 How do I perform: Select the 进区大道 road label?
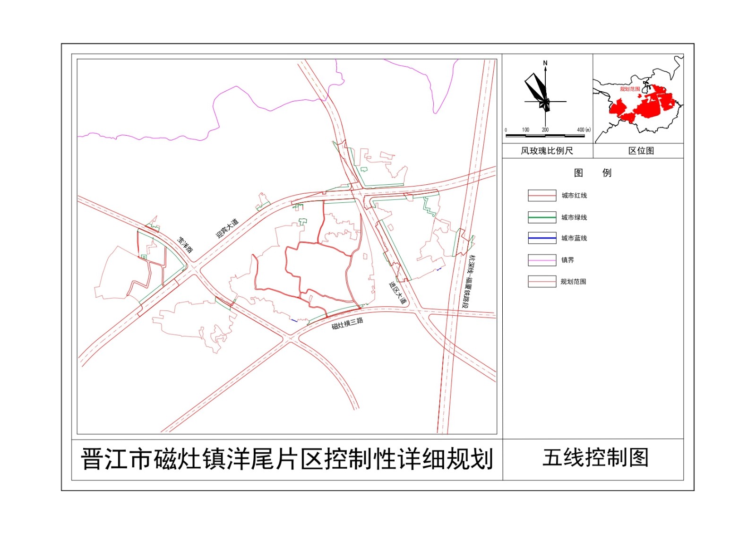(397, 292)
